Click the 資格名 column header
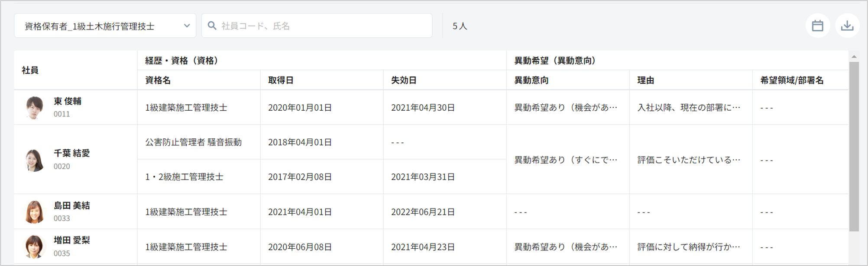Image resolution: width=868 pixels, height=266 pixels. (158, 80)
